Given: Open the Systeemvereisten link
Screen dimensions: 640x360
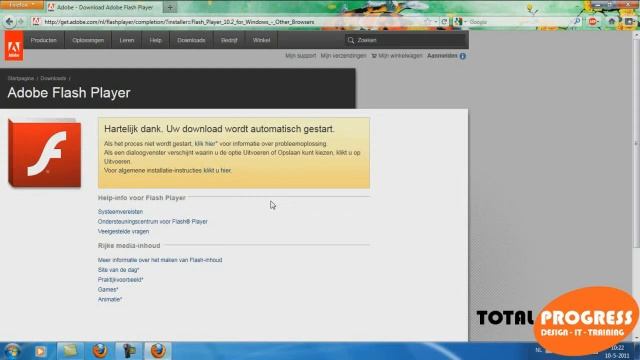Looking at the screenshot, I should point(120,212).
